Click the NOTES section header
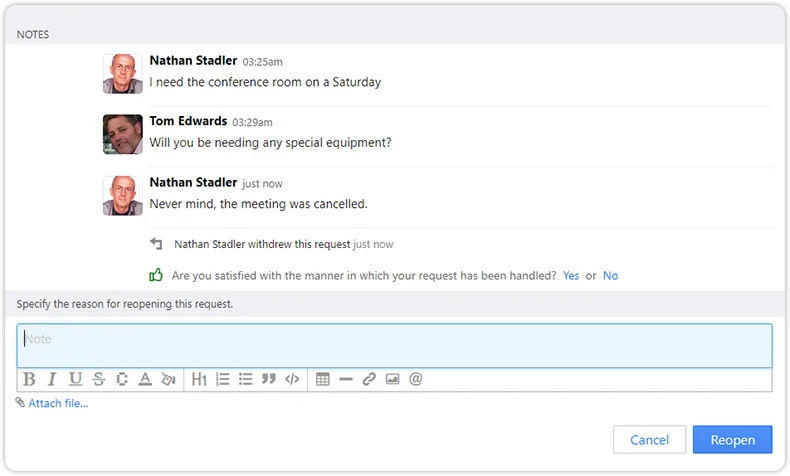This screenshot has width=790, height=476. pyautogui.click(x=33, y=34)
